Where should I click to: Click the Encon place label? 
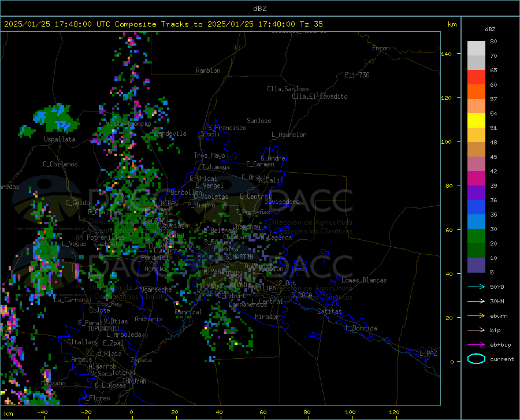pyautogui.click(x=381, y=48)
